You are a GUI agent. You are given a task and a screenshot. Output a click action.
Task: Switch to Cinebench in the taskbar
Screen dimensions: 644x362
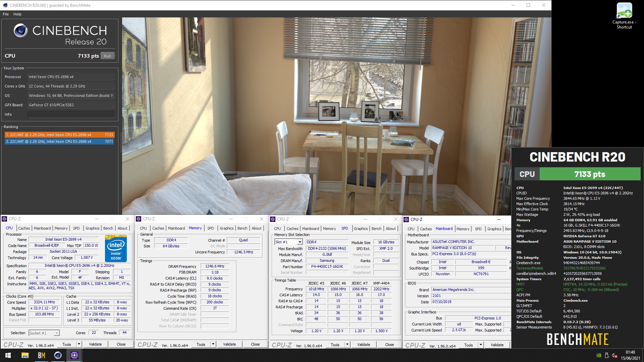(58, 355)
